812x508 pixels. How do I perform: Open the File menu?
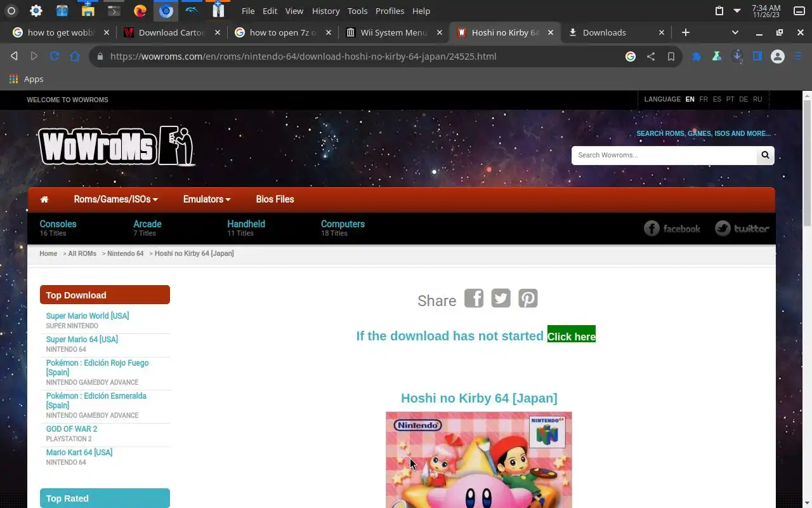click(x=248, y=11)
